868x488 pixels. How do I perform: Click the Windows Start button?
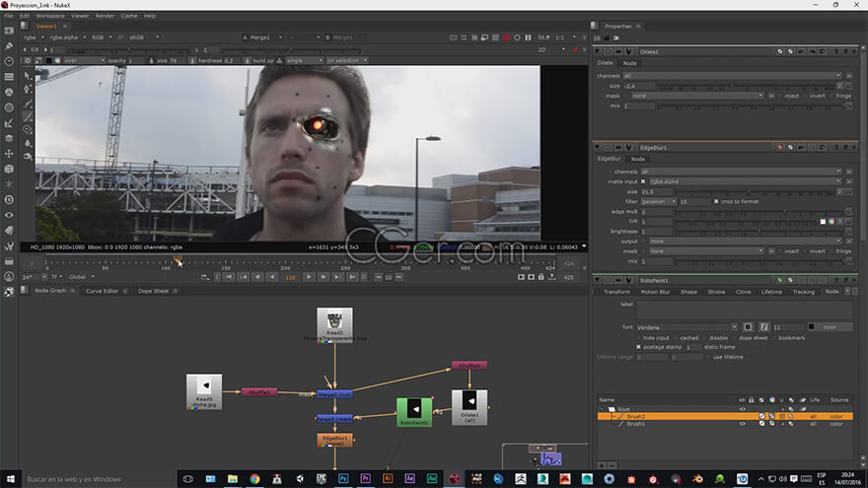(x=10, y=478)
